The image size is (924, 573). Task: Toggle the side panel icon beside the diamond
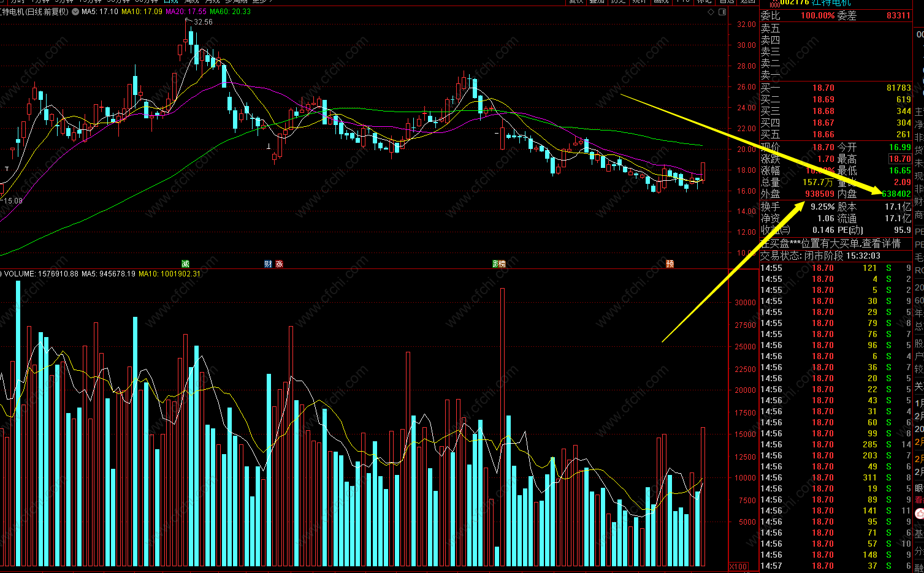click(722, 12)
